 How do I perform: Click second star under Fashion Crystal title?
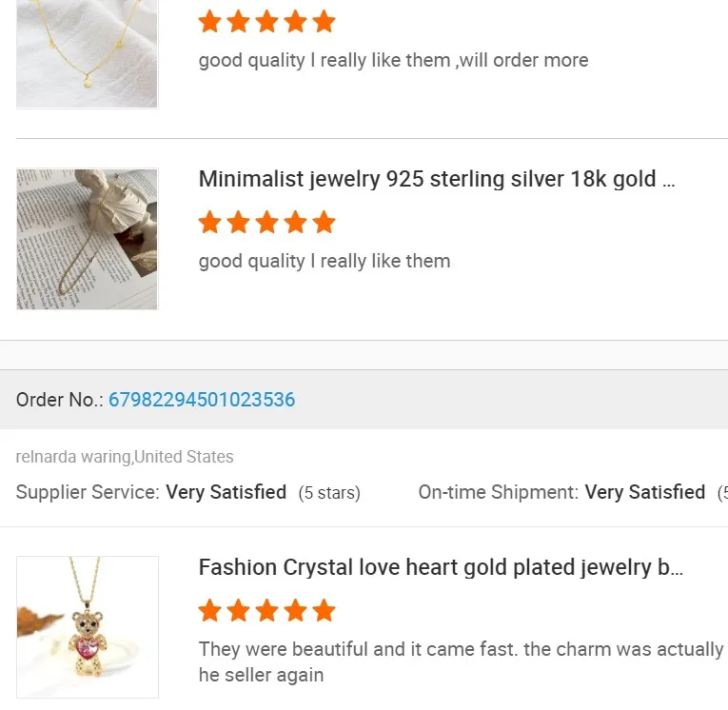tap(239, 611)
